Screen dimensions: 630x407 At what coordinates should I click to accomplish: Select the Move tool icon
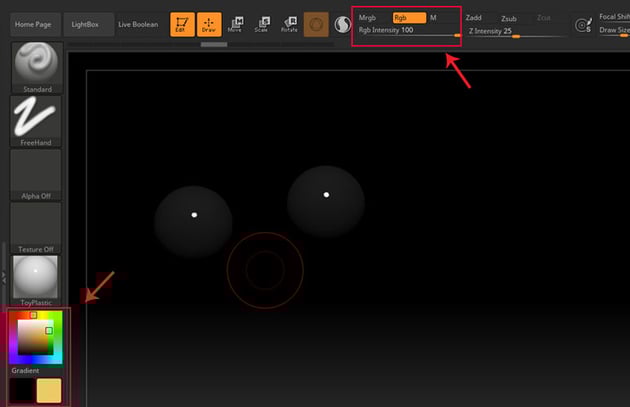[x=235, y=25]
